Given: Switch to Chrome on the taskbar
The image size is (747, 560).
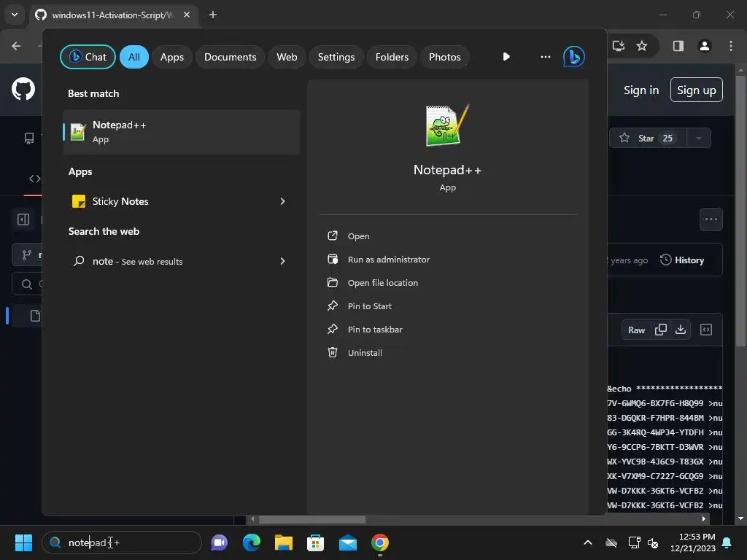Looking at the screenshot, I should [379, 542].
